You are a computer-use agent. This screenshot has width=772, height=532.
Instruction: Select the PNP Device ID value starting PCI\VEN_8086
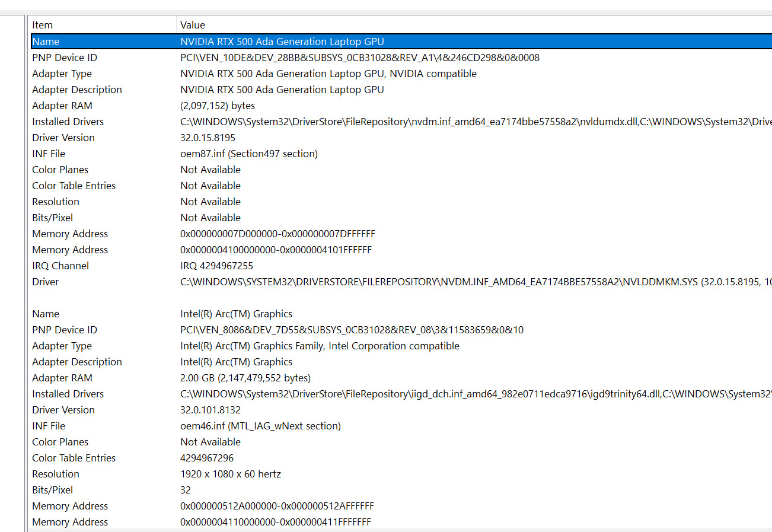click(x=352, y=330)
